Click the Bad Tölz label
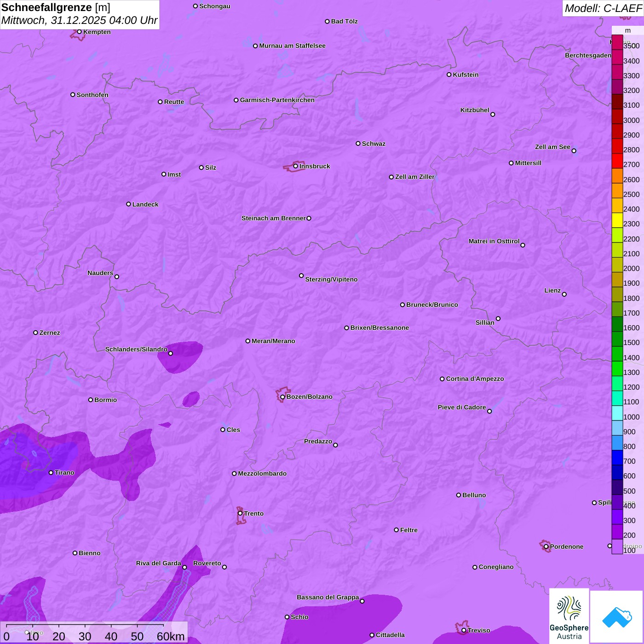The height and width of the screenshot is (644, 644). pyautogui.click(x=345, y=21)
